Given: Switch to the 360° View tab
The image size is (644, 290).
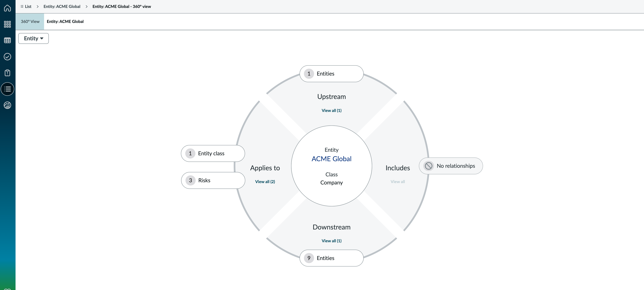Looking at the screenshot, I should [30, 21].
